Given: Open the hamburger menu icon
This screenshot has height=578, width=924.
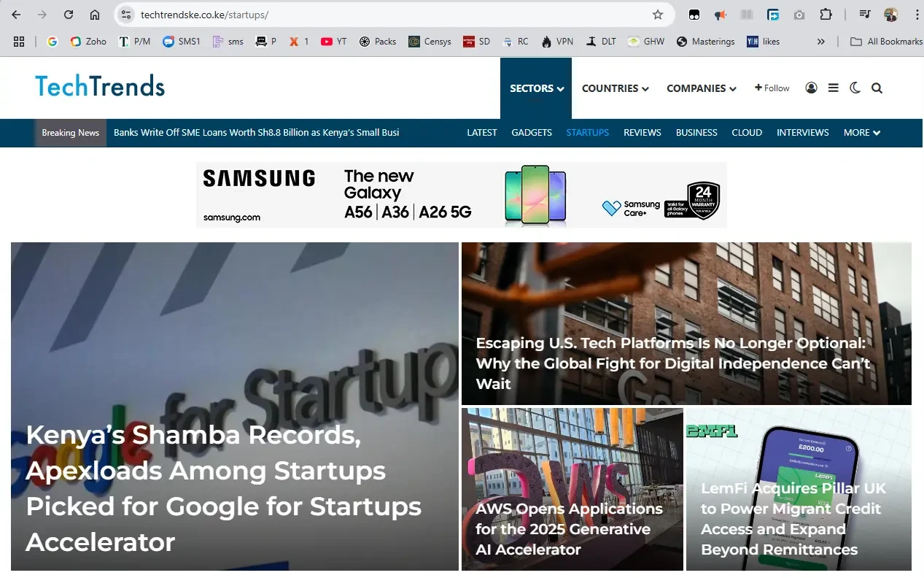Looking at the screenshot, I should pyautogui.click(x=833, y=88).
